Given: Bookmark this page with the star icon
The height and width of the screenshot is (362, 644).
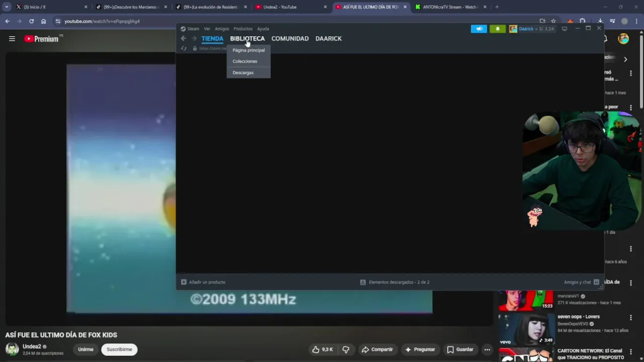Looking at the screenshot, I should point(553,21).
